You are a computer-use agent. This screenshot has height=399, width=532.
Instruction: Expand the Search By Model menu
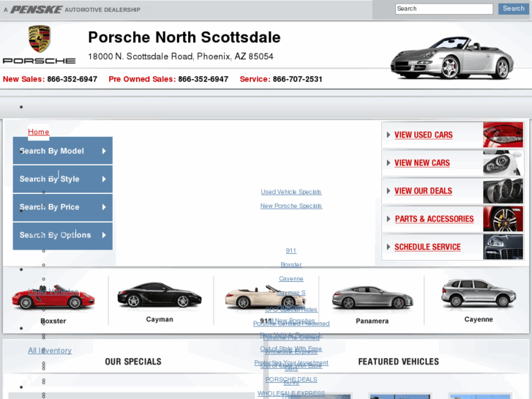pos(63,151)
